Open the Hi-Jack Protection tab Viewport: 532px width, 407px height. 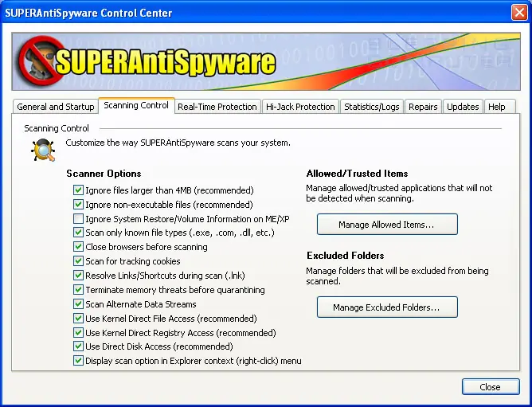[x=300, y=107]
